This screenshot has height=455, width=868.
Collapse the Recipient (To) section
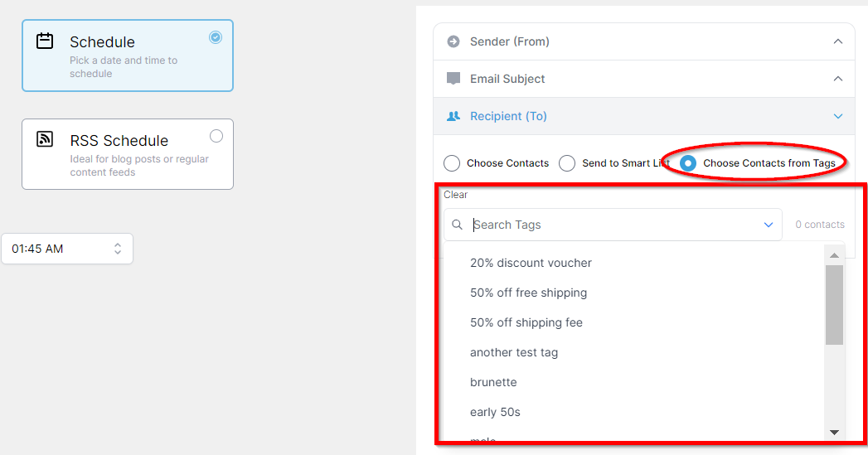[838, 116]
